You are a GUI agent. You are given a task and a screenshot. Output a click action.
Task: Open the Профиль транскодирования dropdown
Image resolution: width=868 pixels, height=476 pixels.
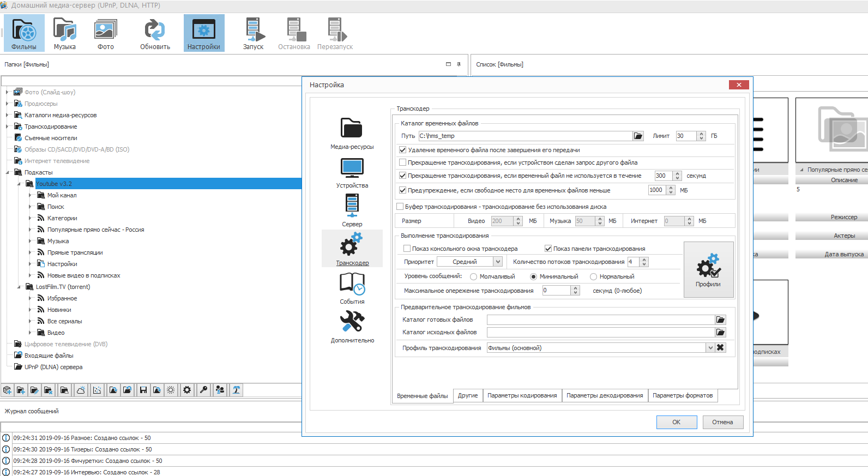pos(710,348)
